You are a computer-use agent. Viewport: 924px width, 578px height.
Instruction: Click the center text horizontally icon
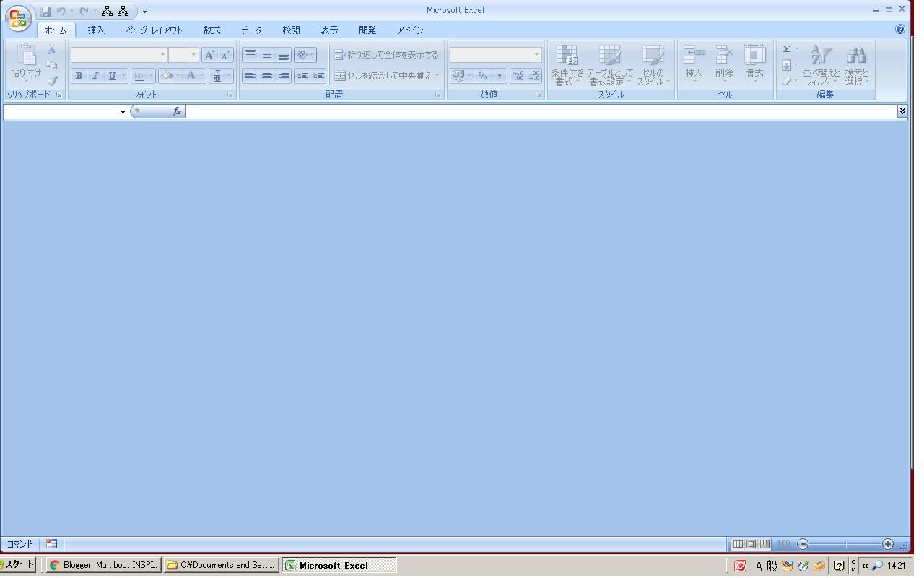tap(266, 75)
